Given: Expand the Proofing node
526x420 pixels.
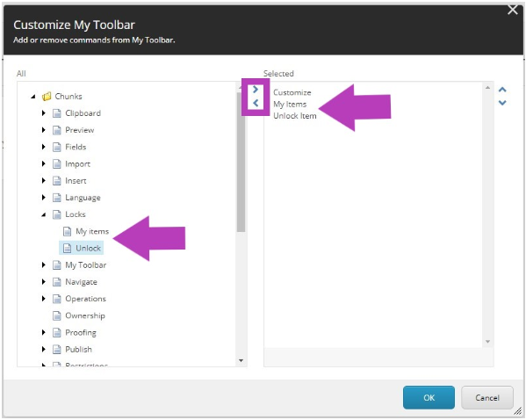Looking at the screenshot, I should coord(43,332).
